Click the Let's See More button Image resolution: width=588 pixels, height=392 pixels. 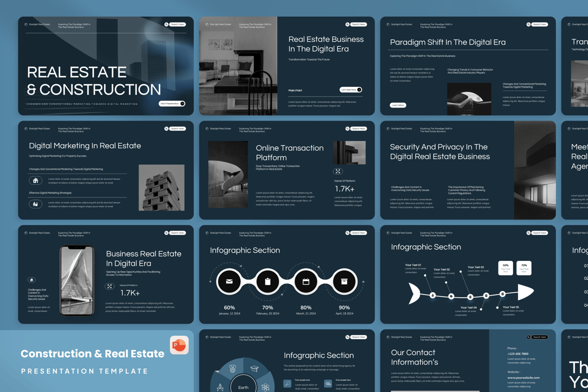[351, 89]
